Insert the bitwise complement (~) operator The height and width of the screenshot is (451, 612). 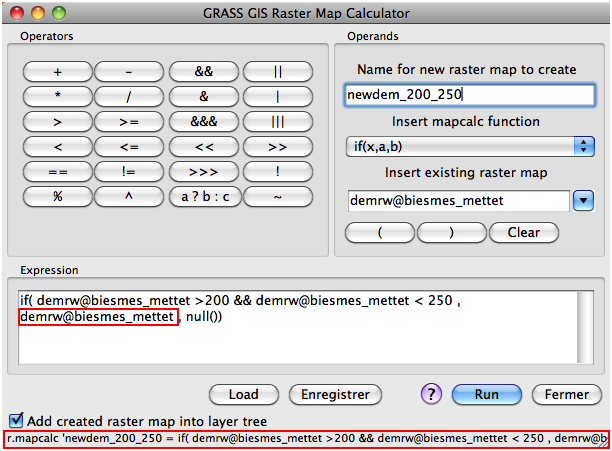tap(277, 196)
